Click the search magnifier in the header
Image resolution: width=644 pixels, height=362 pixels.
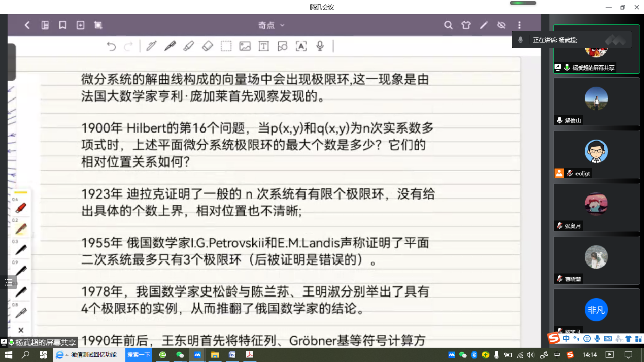click(448, 25)
